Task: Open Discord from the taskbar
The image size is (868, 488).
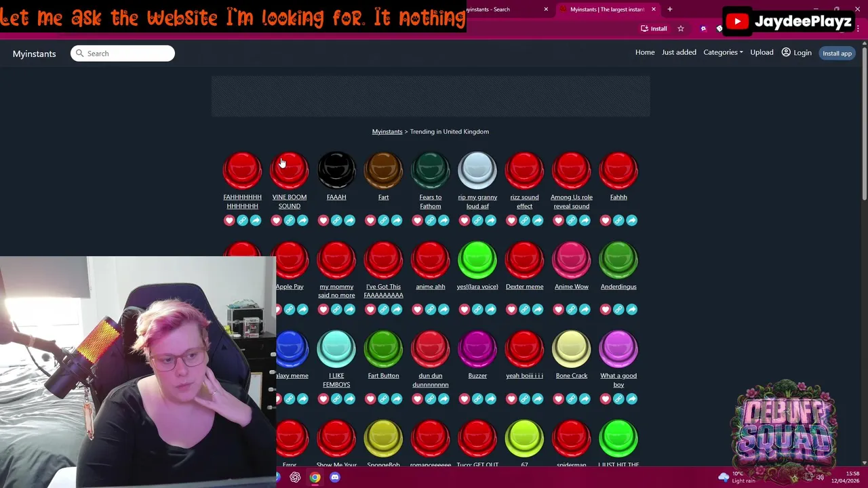Action: [335, 477]
